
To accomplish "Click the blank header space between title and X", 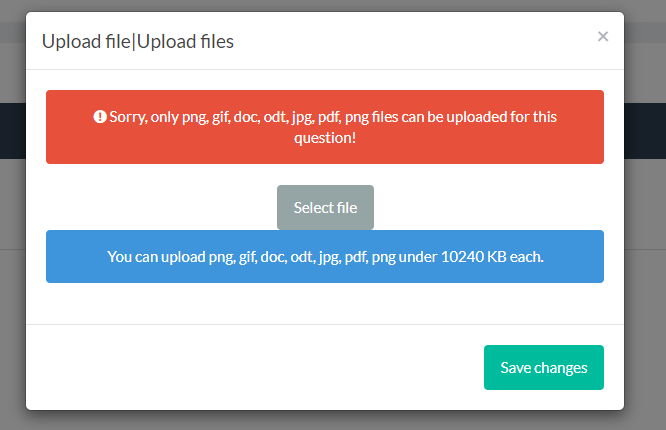I will tap(420, 41).
